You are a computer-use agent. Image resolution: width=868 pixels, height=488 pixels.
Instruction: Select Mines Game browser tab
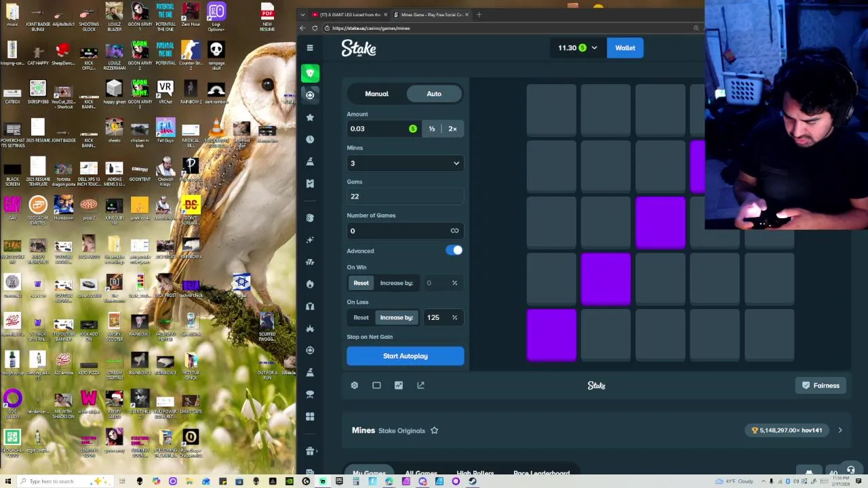click(x=431, y=14)
